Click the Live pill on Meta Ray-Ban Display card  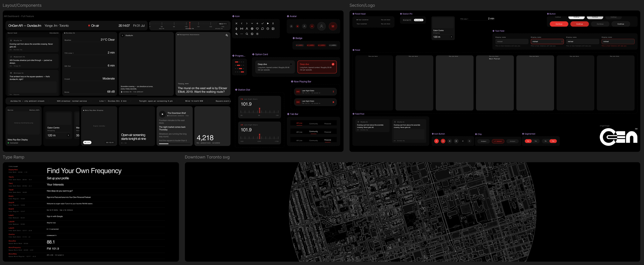[87, 142]
